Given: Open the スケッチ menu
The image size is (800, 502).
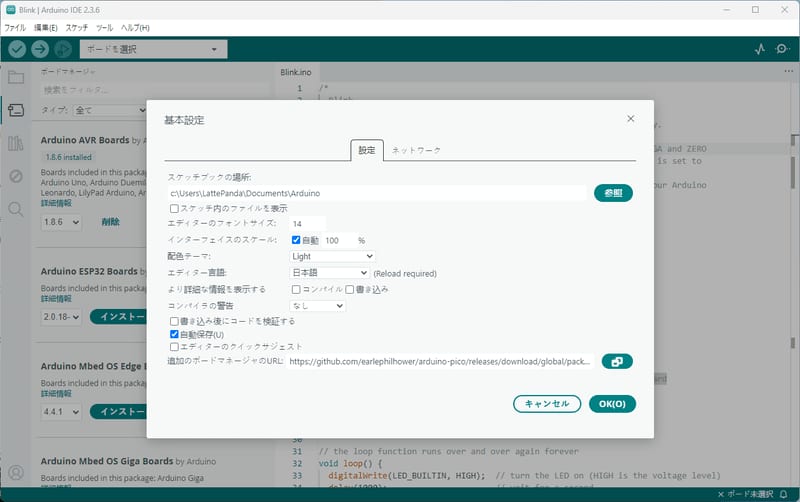Looking at the screenshot, I should tap(76, 27).
